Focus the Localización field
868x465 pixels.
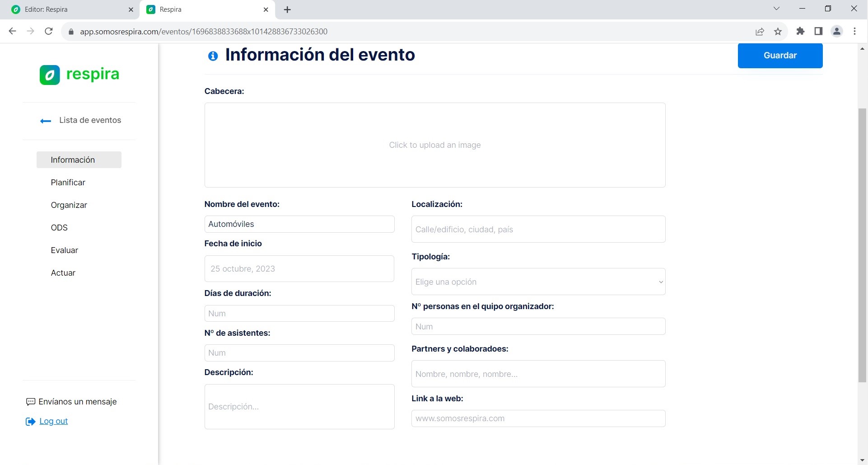(538, 229)
